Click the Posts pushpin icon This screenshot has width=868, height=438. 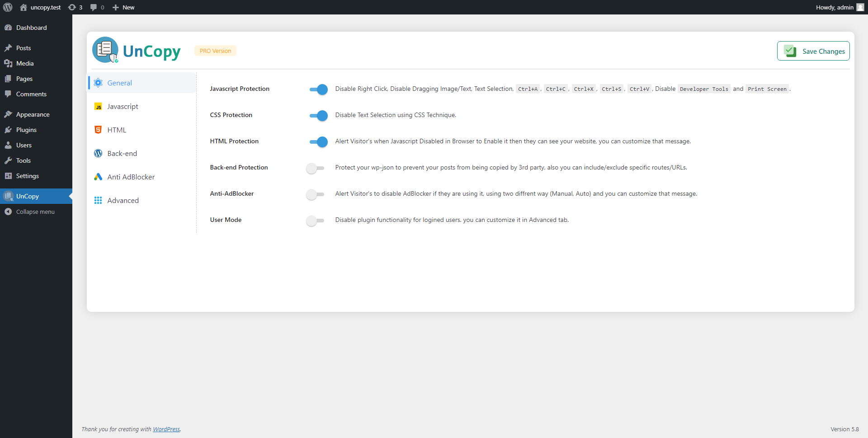(x=8, y=48)
